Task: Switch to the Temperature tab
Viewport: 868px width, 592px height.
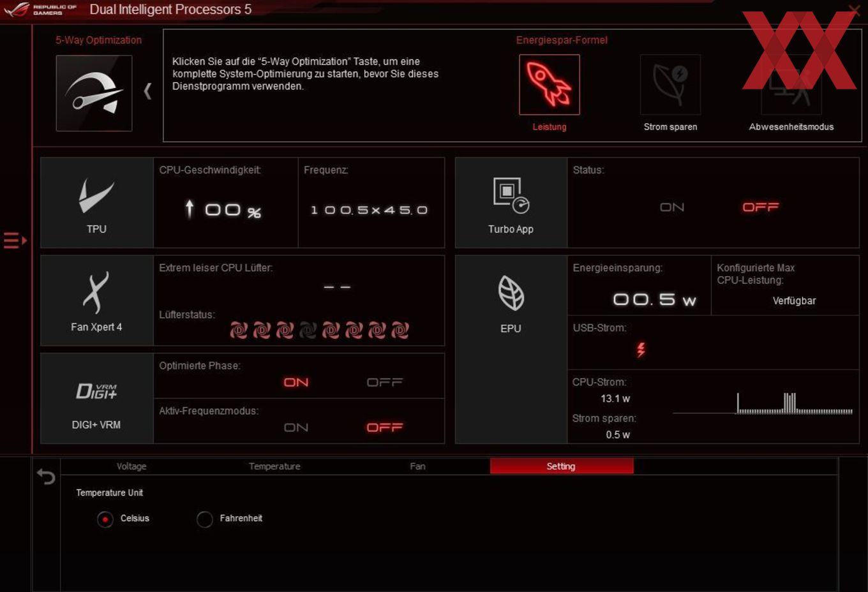Action: point(274,466)
